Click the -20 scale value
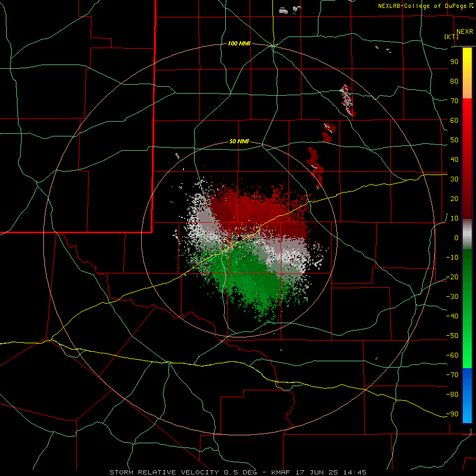476x476 pixels. click(x=452, y=277)
